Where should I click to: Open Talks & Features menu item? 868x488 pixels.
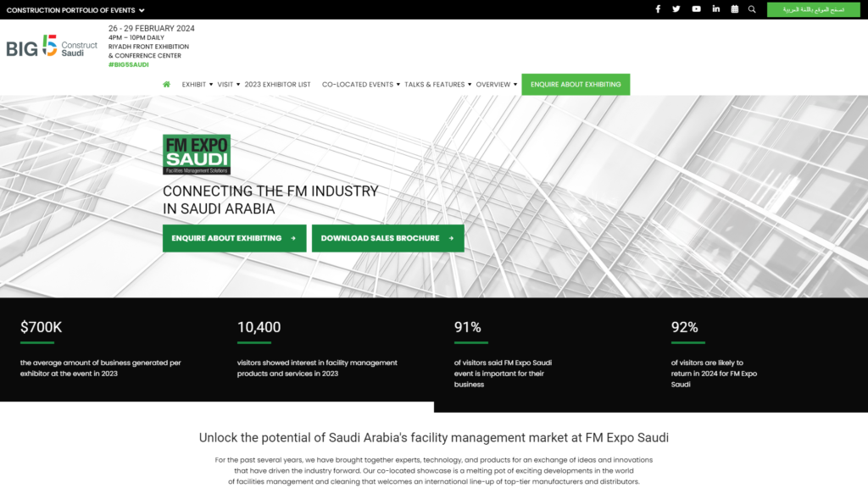coord(435,85)
